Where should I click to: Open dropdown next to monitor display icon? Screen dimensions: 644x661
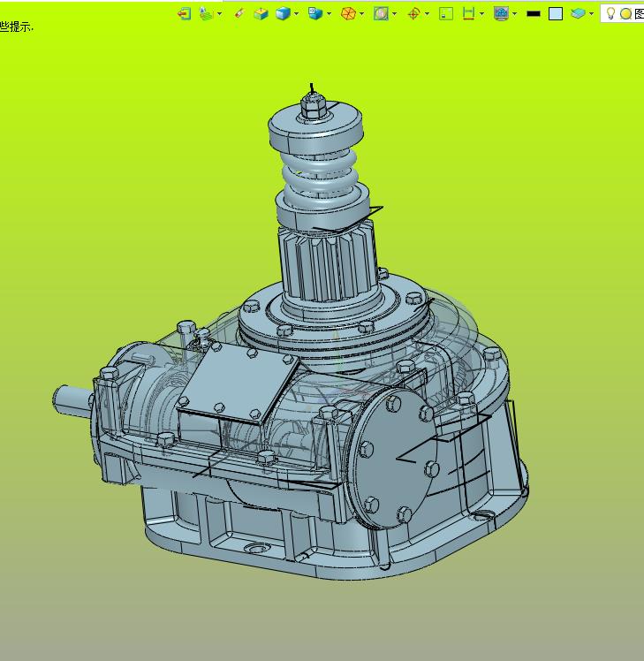[515, 14]
